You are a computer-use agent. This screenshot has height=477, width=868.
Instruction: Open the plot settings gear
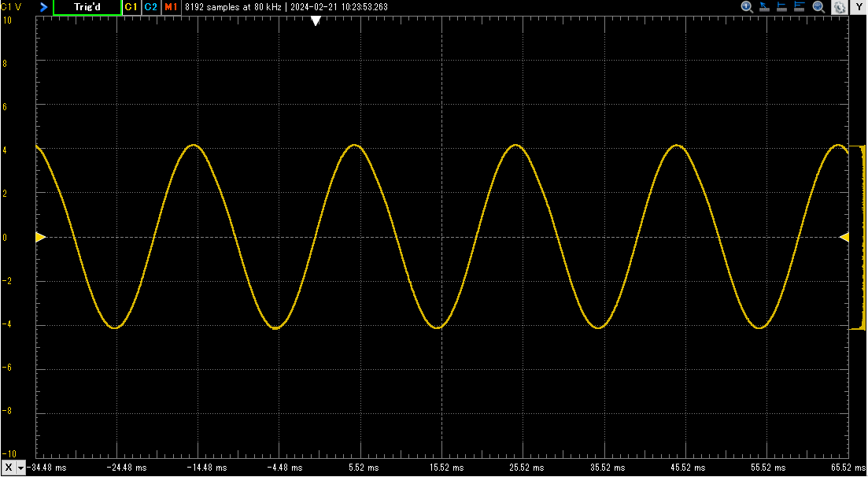[x=839, y=7]
